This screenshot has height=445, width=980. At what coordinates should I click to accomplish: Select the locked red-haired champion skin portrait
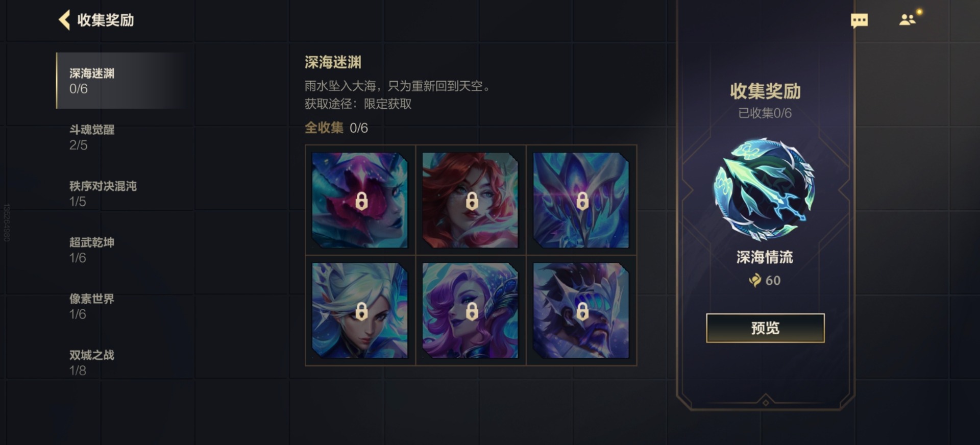471,200
